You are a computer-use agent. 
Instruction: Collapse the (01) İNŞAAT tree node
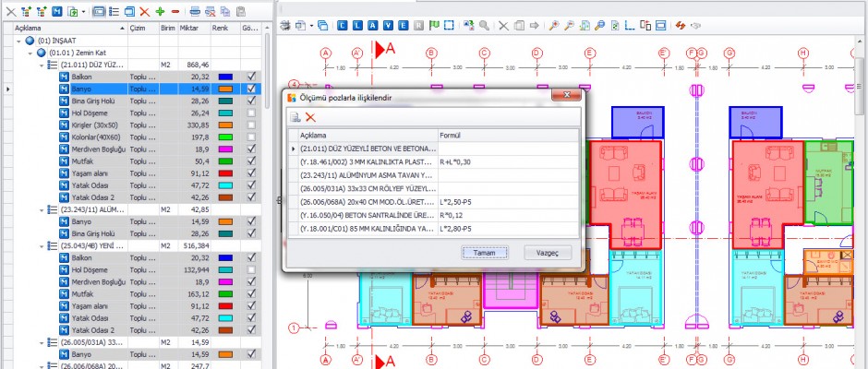[x=20, y=42]
